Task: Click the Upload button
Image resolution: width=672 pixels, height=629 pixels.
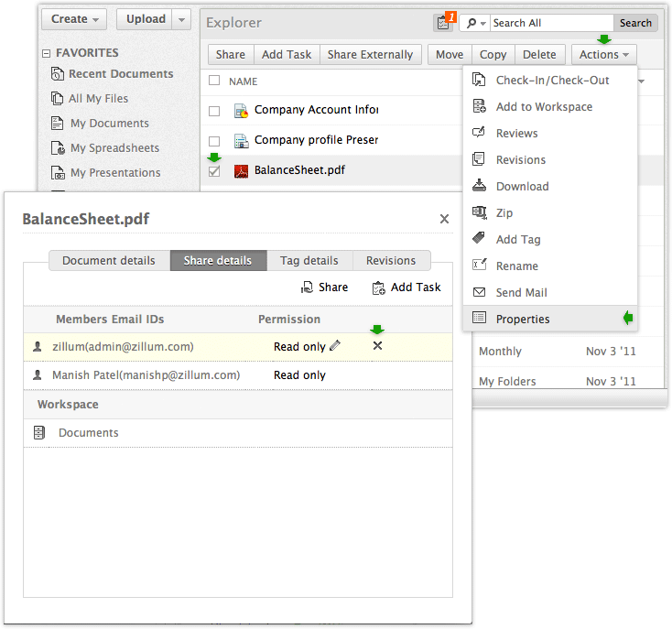Action: tap(145, 19)
